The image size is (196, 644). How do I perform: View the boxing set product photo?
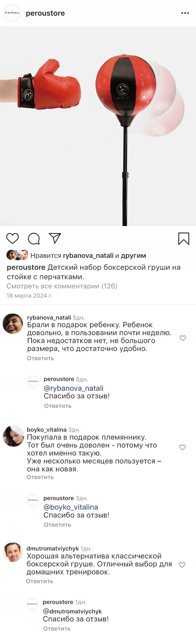pyautogui.click(x=98, y=126)
